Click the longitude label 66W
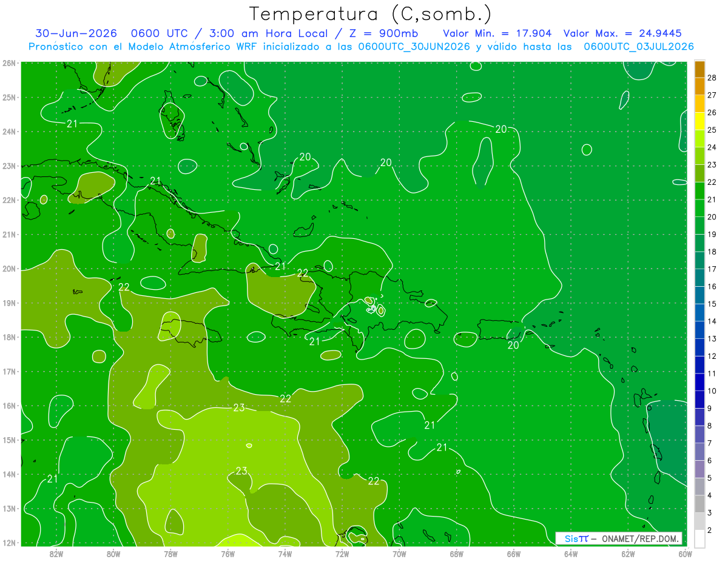Viewport: 728px width, 562px height. (x=513, y=554)
